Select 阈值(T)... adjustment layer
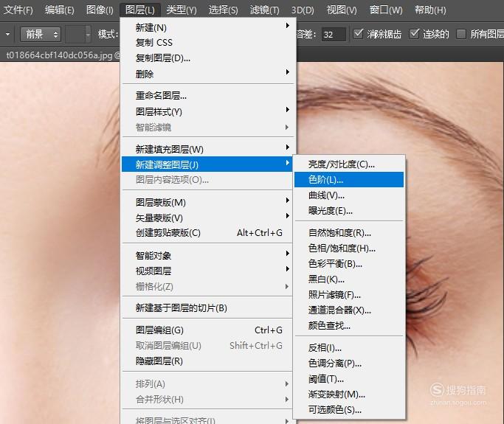 (349, 379)
